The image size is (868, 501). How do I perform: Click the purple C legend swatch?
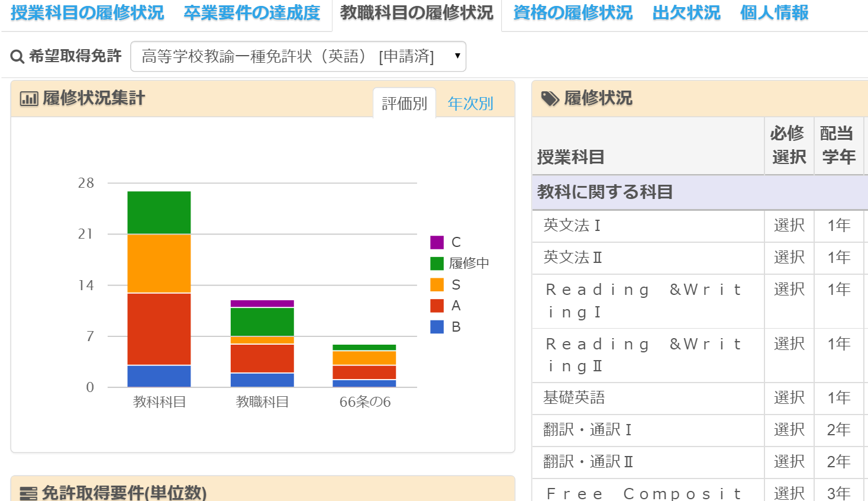pos(437,242)
